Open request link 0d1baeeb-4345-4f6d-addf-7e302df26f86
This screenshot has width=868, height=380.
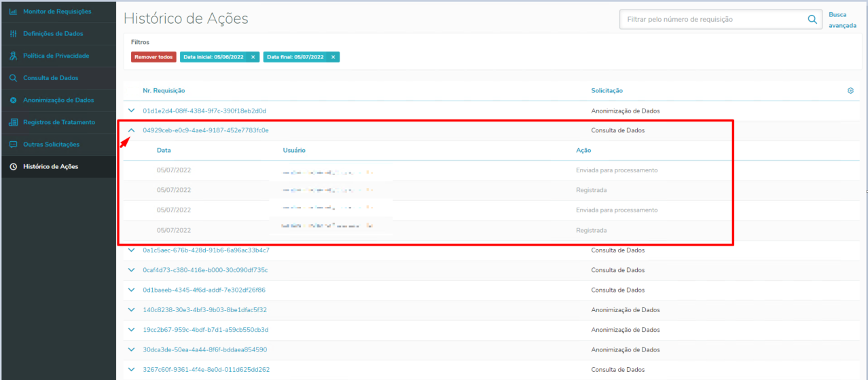pyautogui.click(x=204, y=290)
